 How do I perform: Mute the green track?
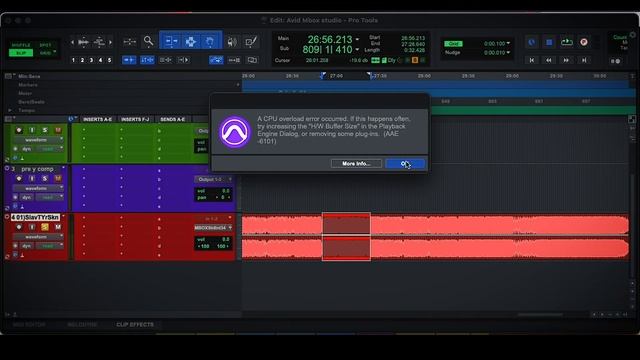click(x=58, y=130)
